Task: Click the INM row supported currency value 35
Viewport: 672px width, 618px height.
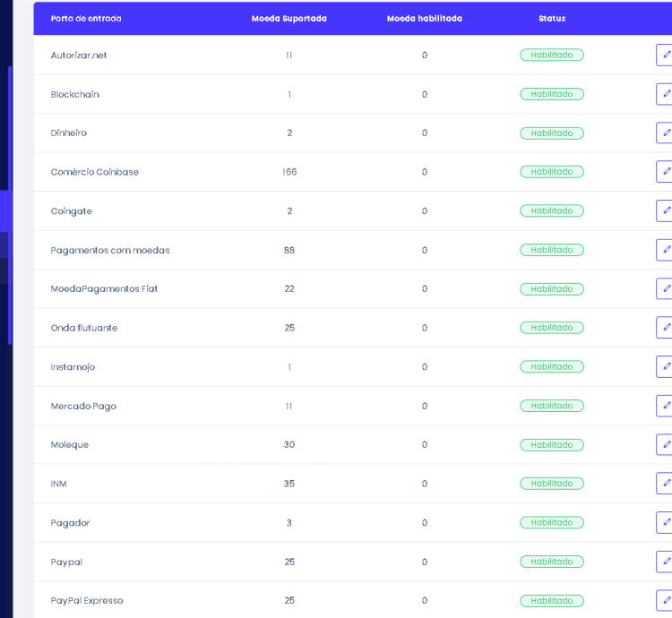Action: [289, 484]
